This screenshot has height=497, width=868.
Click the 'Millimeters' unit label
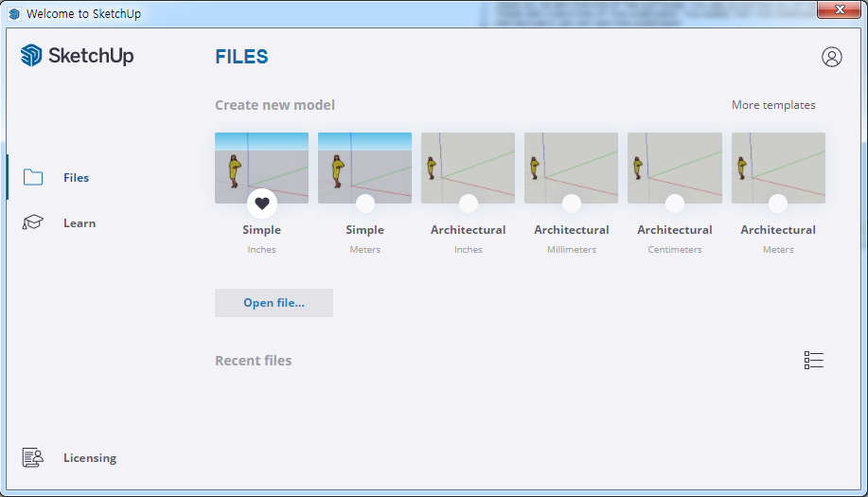pos(572,250)
